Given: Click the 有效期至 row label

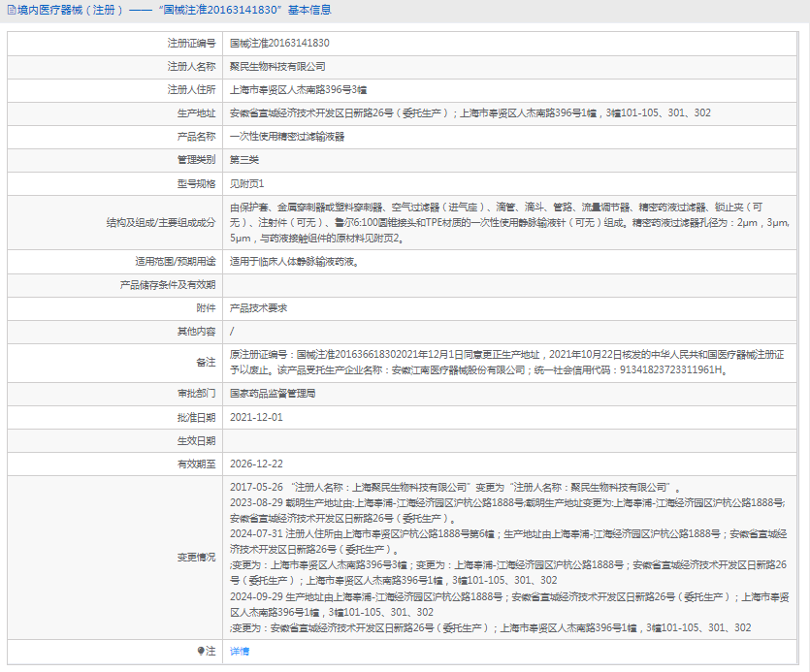Looking at the screenshot, I should [x=196, y=464].
